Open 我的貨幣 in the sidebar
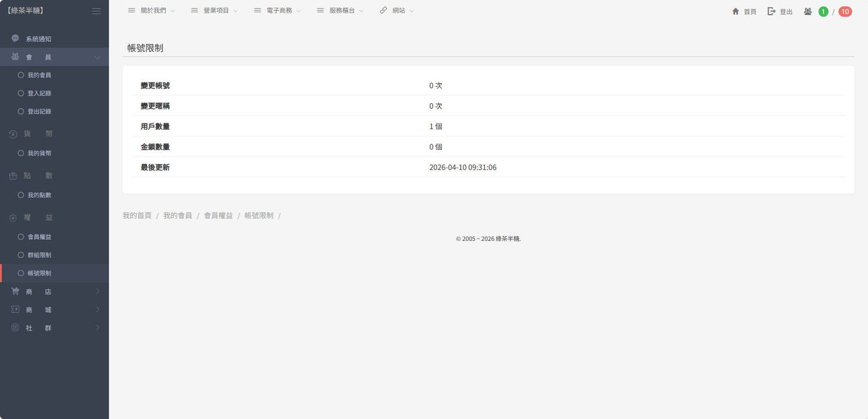Screen dimensions: 868x419 click(x=39, y=153)
